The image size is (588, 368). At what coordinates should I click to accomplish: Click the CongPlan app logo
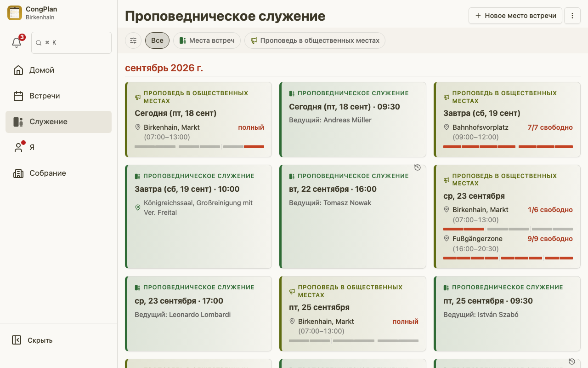(15, 13)
